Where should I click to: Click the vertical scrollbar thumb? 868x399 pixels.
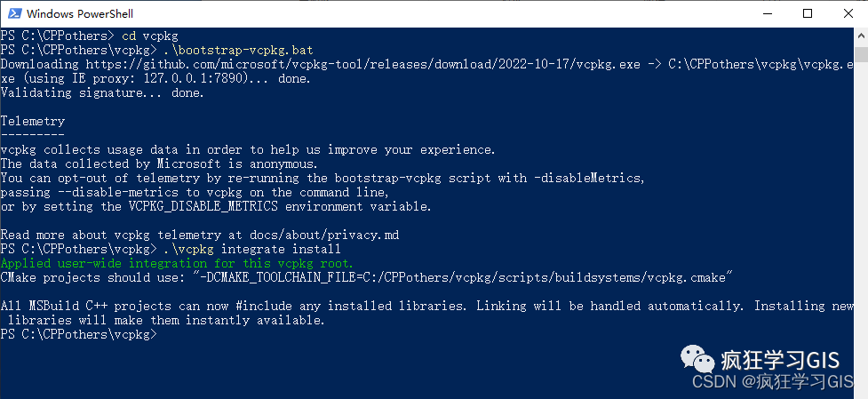[861, 55]
